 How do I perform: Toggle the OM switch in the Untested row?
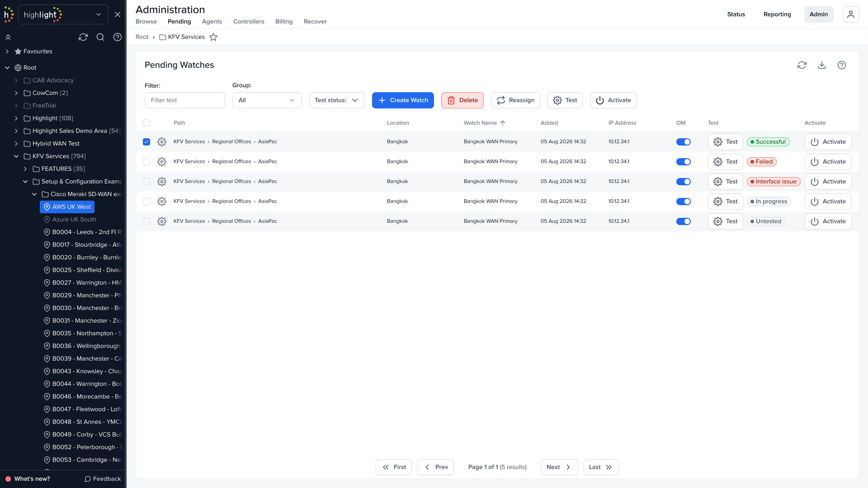pyautogui.click(x=684, y=221)
